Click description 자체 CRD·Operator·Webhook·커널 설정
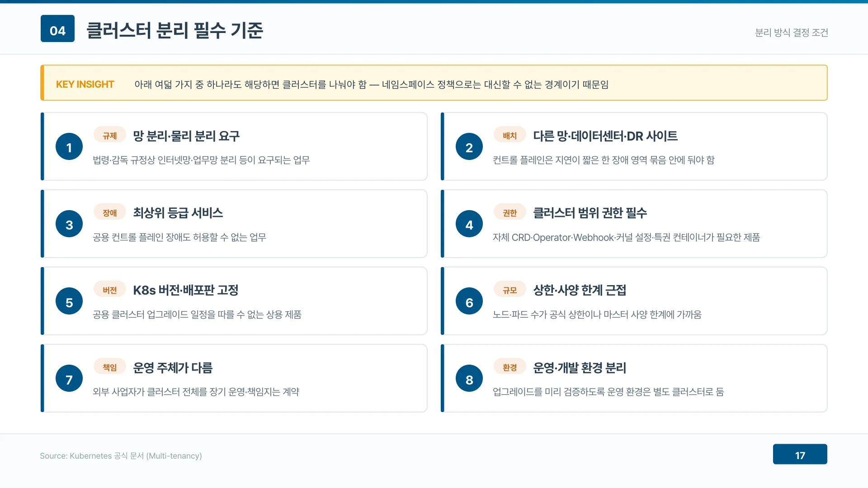 [x=626, y=237]
